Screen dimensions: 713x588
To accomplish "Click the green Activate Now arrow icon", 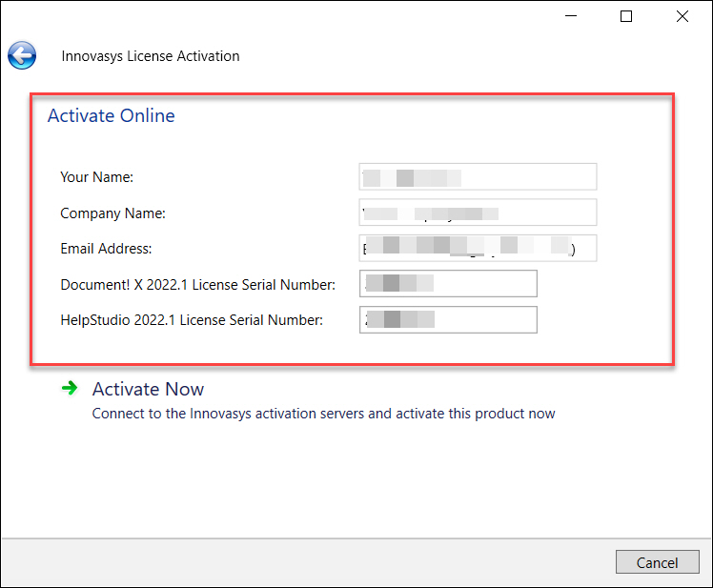I will (70, 389).
